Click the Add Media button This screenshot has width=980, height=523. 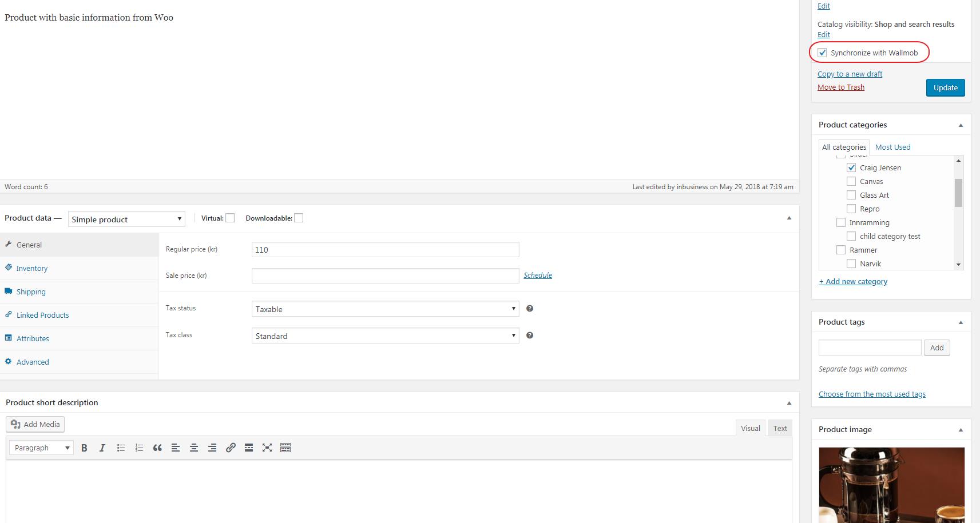click(x=35, y=424)
